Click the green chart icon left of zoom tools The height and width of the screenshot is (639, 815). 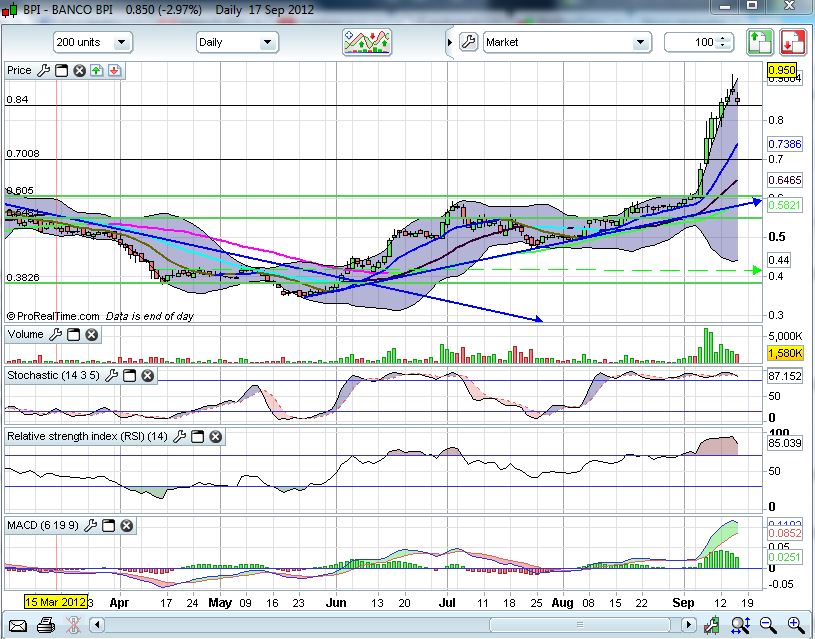712,624
